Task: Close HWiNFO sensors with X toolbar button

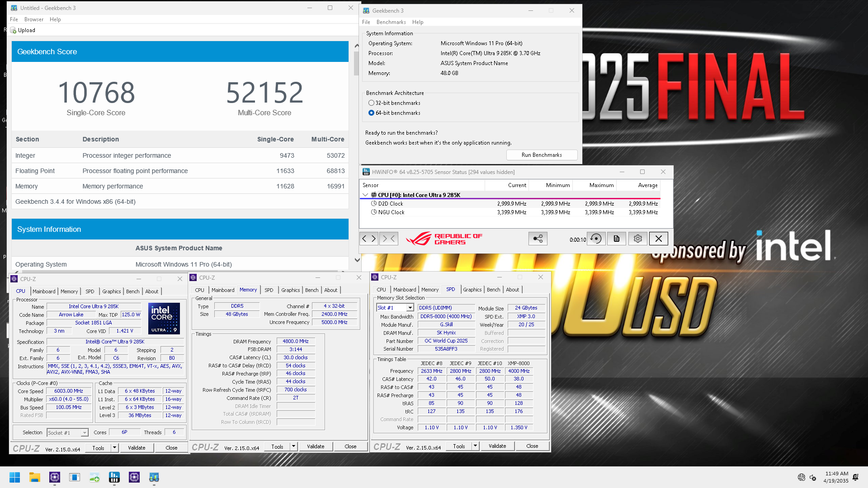Action: pyautogui.click(x=659, y=239)
